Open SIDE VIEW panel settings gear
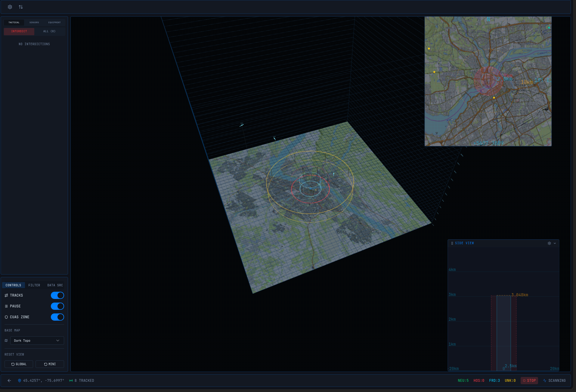This screenshot has height=392, width=576. (549, 243)
